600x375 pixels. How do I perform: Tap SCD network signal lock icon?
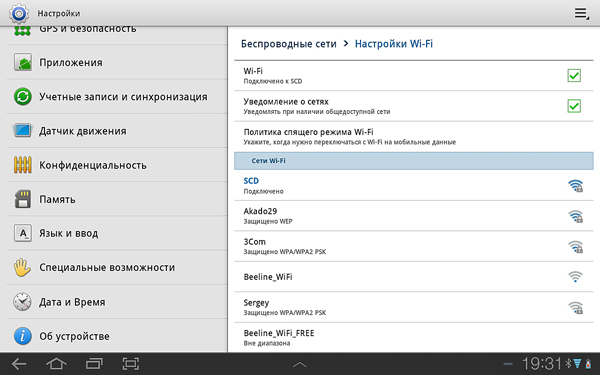(x=576, y=185)
